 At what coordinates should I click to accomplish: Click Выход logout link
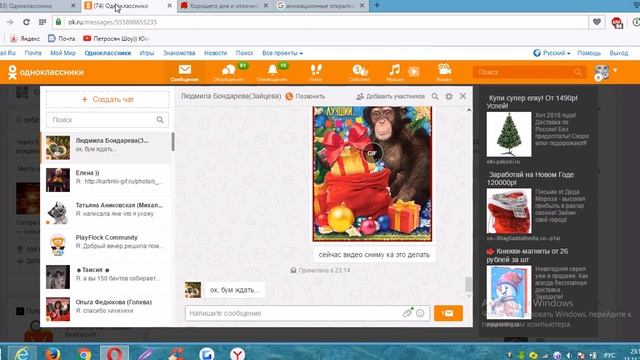coord(619,53)
